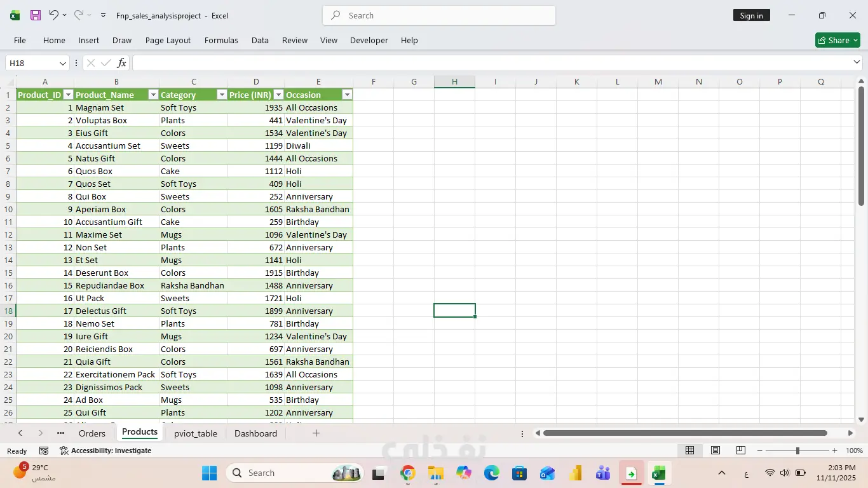Open Power BI from the taskbar
Screen dimensions: 868x488
pos(575,473)
